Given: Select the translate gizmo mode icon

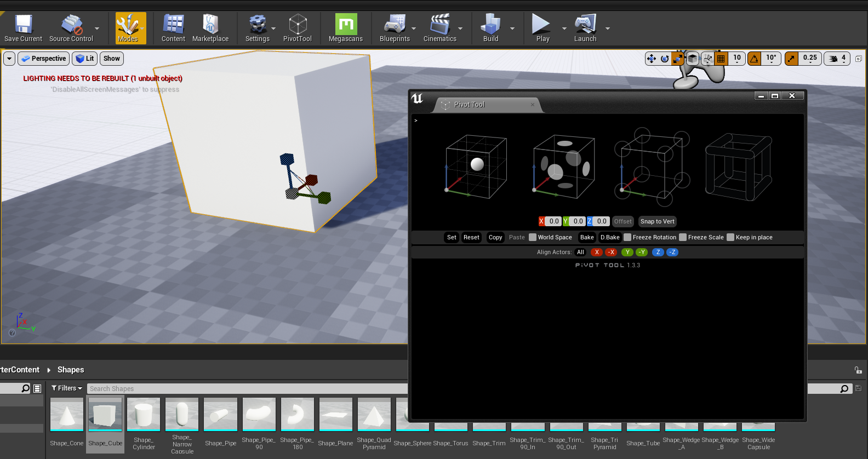Looking at the screenshot, I should point(651,59).
